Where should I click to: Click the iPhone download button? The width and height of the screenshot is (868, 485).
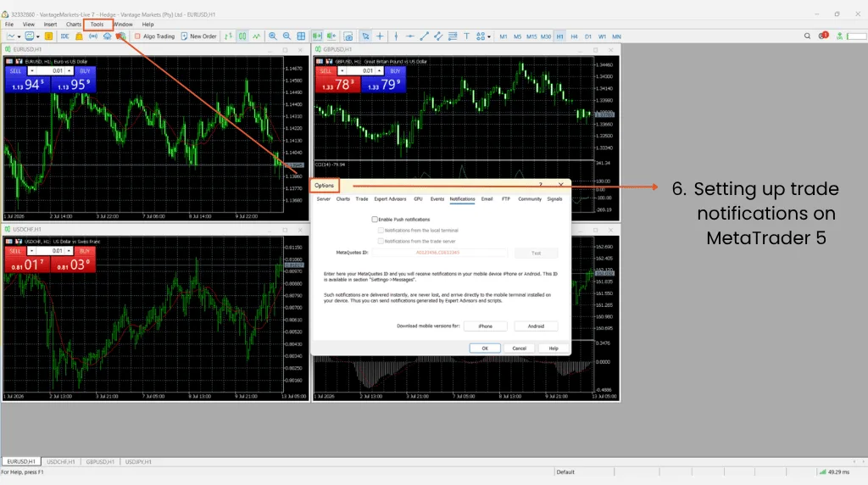click(485, 326)
